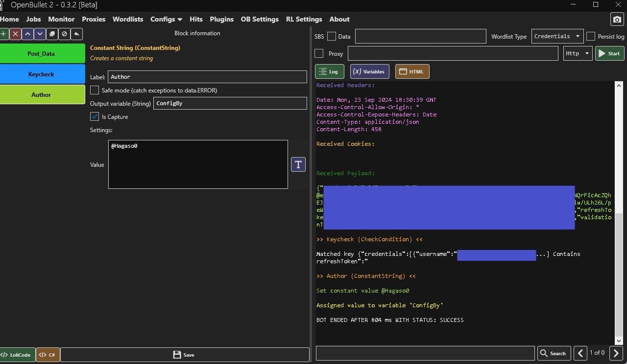Click the Save button
The height and width of the screenshot is (364, 627).
(x=184, y=355)
